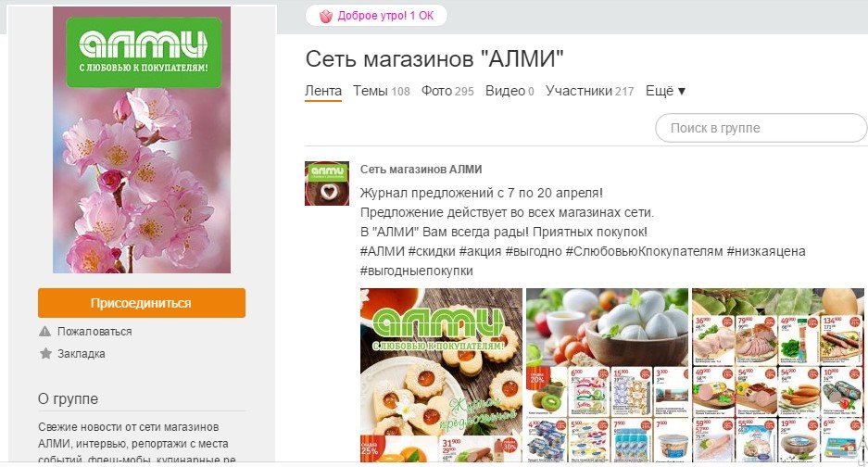View the Участники members tab
Viewport: 868px width, 467px height.
589,91
